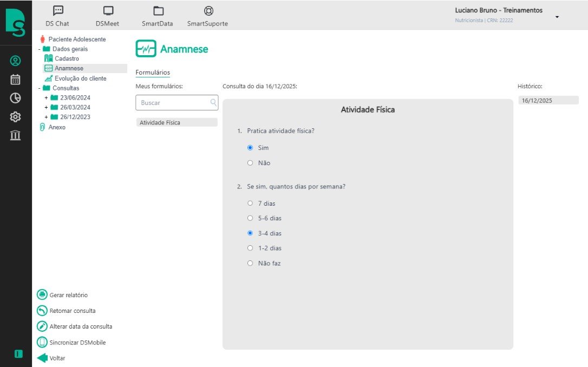Expand the 23/06/2024 consultation

(x=46, y=97)
